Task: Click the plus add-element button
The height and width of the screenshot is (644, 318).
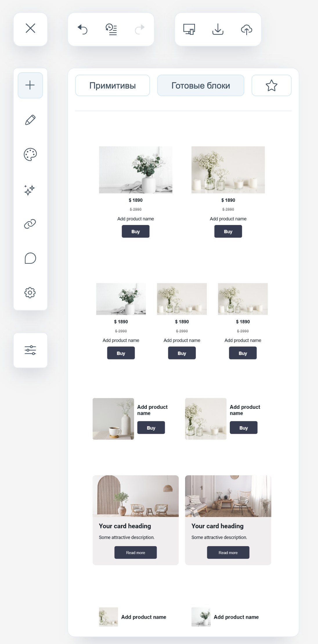Action: point(30,85)
